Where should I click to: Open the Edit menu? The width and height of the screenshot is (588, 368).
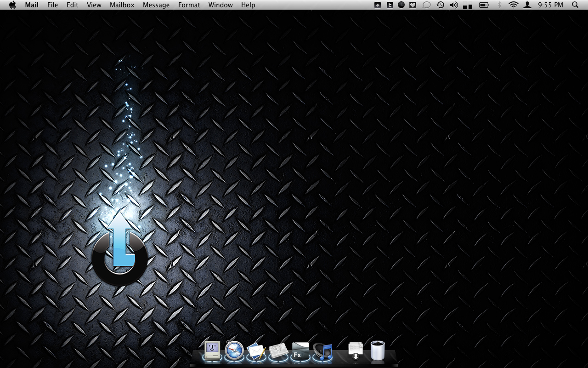pos(72,5)
